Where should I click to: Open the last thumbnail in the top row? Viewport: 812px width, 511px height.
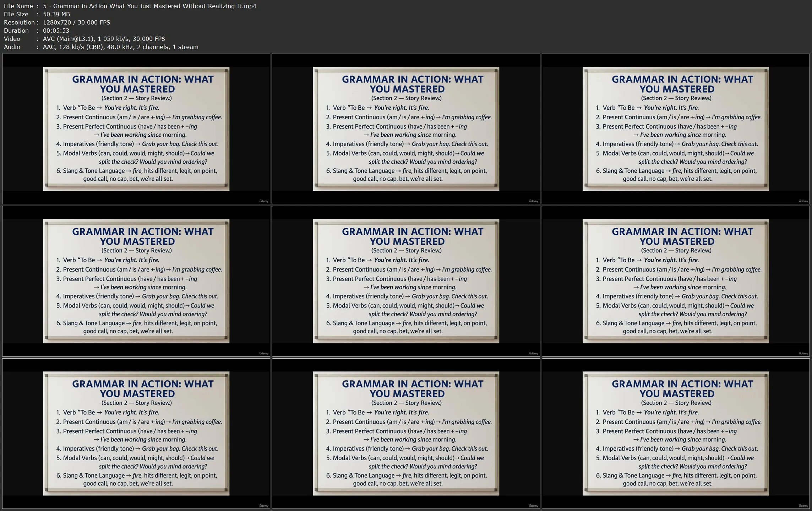676,129
